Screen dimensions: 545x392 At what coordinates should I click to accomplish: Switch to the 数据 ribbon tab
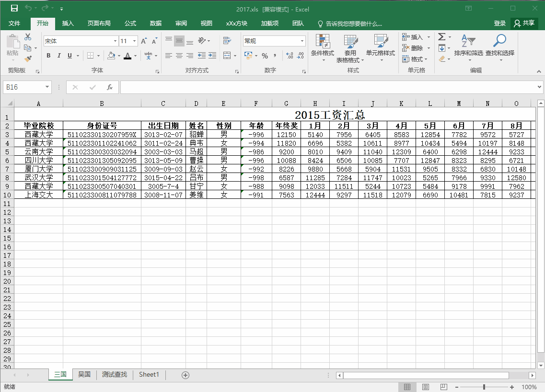point(156,23)
